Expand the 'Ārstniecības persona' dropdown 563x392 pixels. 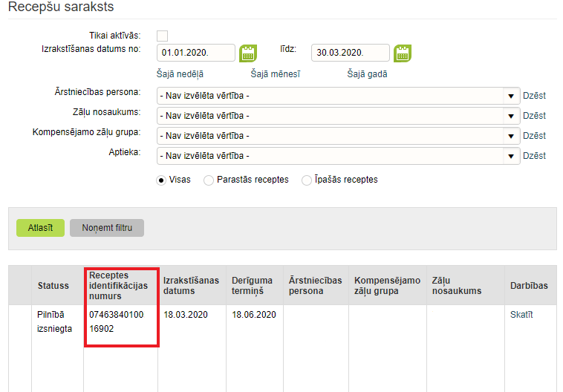[x=511, y=96]
